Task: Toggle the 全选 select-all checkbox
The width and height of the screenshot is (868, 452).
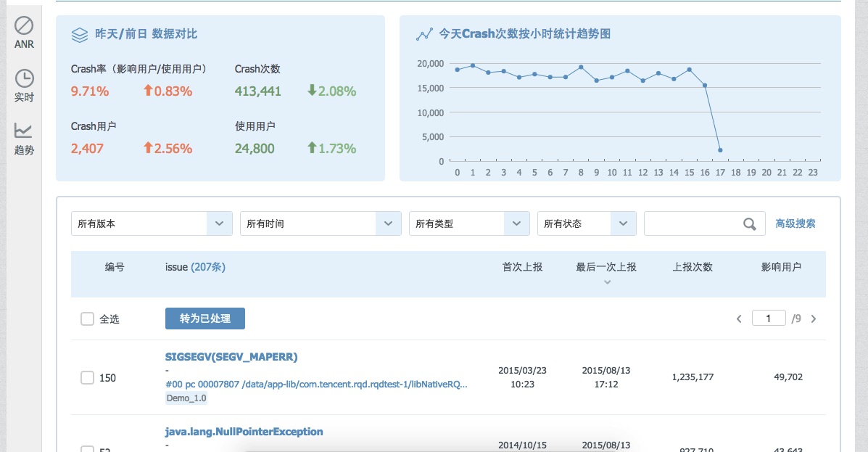Action: (x=87, y=319)
